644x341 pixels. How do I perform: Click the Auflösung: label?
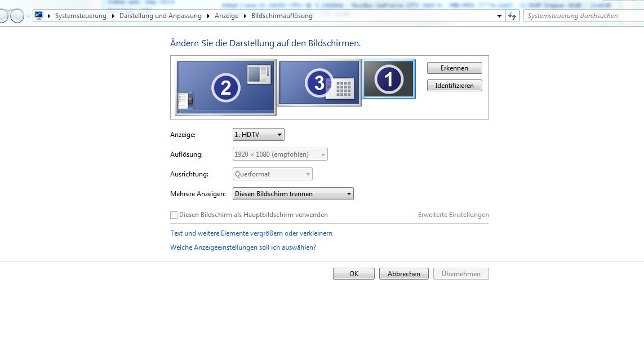click(186, 154)
